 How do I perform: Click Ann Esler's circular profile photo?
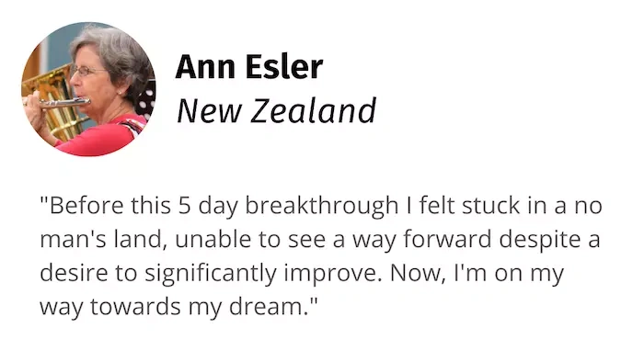[x=88, y=89]
